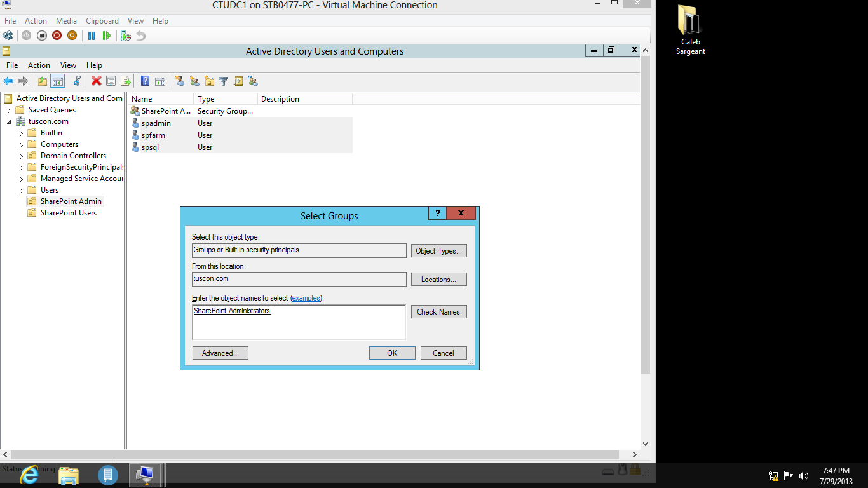The height and width of the screenshot is (488, 868).
Task: Expand the Builtin container arrow
Action: [x=21, y=133]
